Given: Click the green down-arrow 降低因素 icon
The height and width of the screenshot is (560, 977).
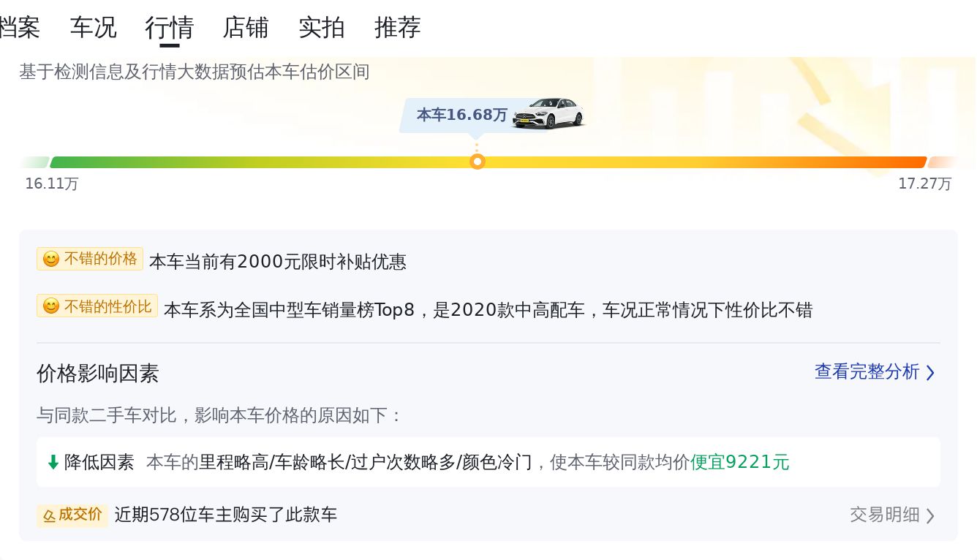Looking at the screenshot, I should 53,462.
